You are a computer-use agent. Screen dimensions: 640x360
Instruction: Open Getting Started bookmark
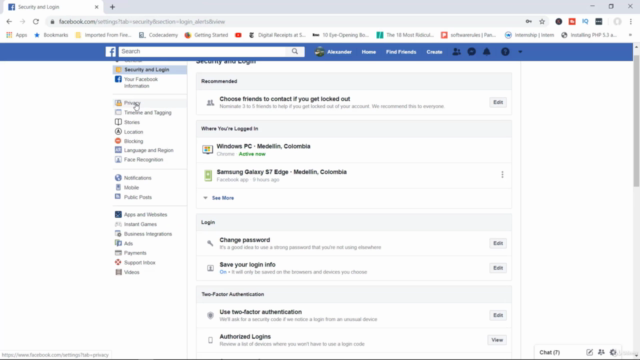point(207,35)
